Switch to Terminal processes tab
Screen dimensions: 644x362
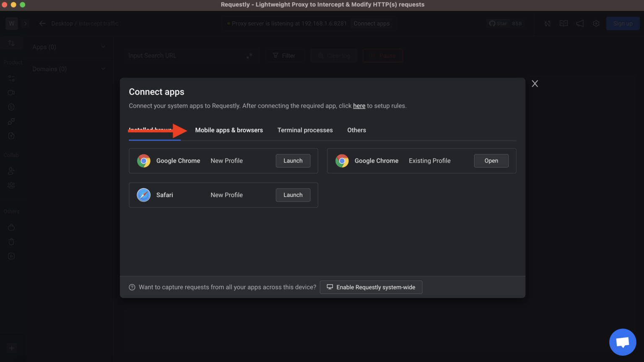click(x=305, y=130)
